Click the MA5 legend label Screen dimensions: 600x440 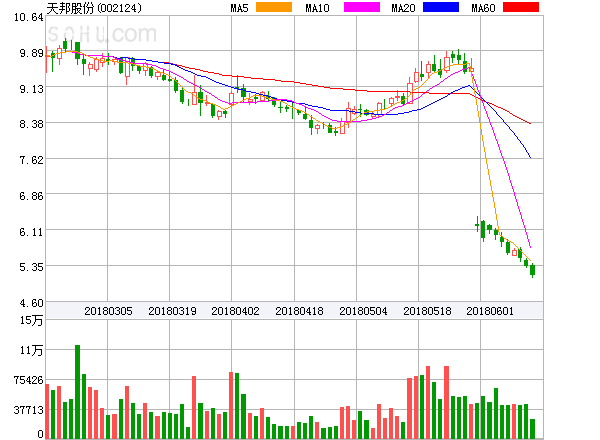coord(239,8)
